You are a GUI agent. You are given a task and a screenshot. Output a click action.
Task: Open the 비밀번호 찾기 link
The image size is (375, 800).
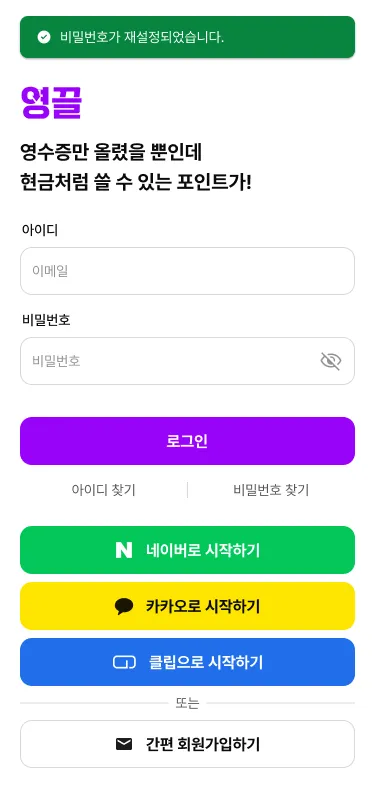tap(271, 490)
